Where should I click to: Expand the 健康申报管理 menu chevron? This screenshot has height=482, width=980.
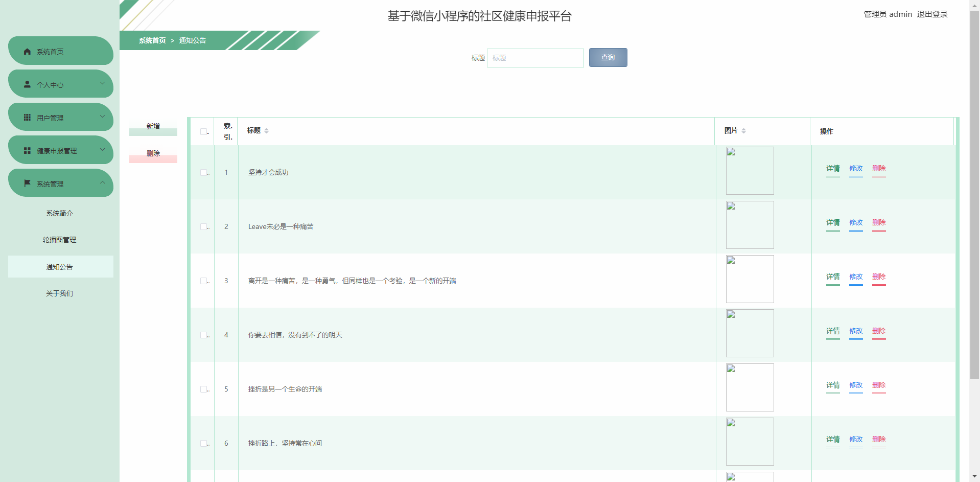click(102, 150)
